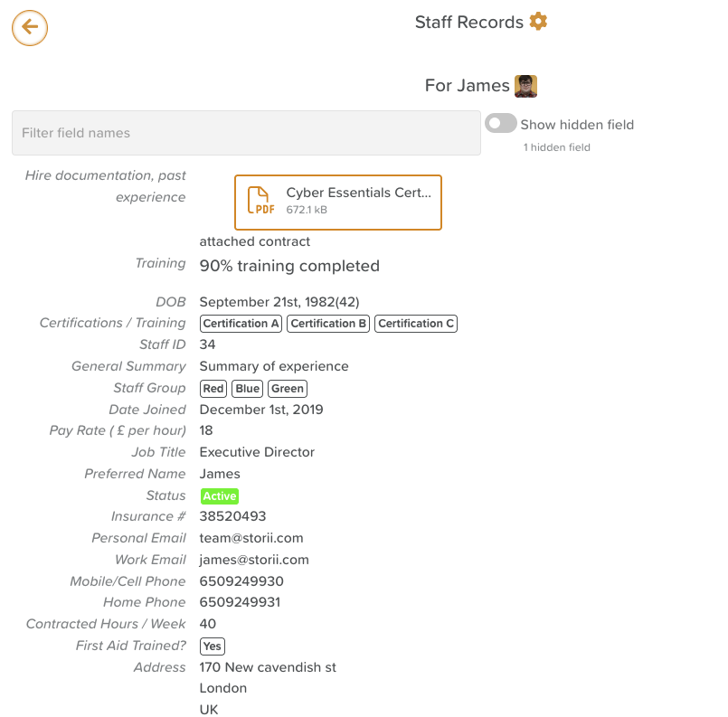Click the orange back arrow button
Viewport: 728px width, 717px height.
point(30,28)
